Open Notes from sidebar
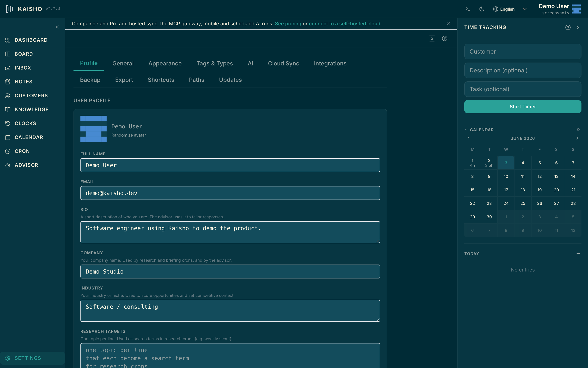The image size is (588, 368). pos(32,82)
